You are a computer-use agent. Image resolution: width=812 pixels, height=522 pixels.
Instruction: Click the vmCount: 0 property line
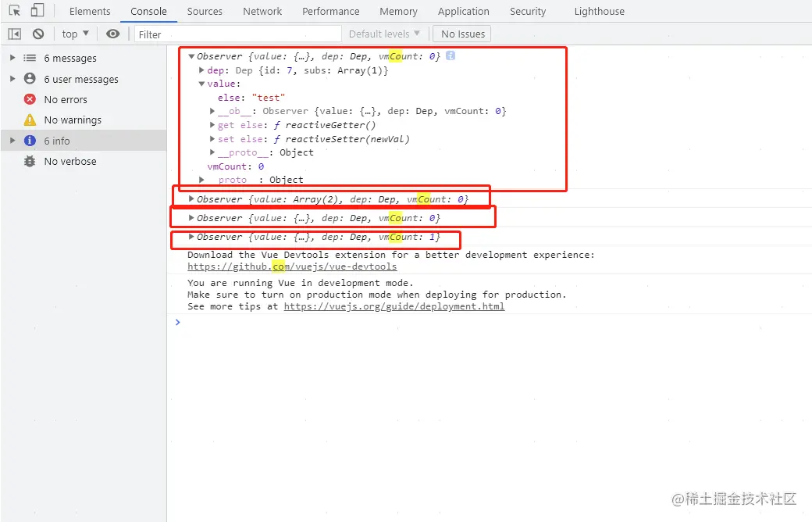coord(236,166)
